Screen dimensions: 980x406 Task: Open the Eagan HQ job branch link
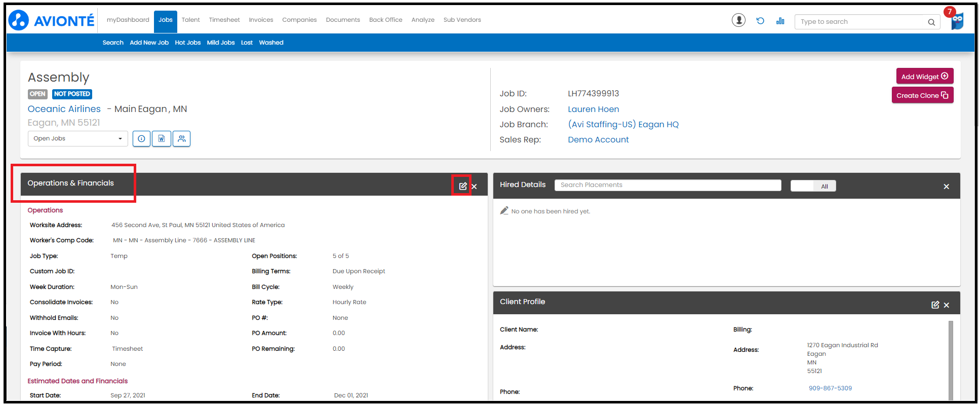[623, 125]
